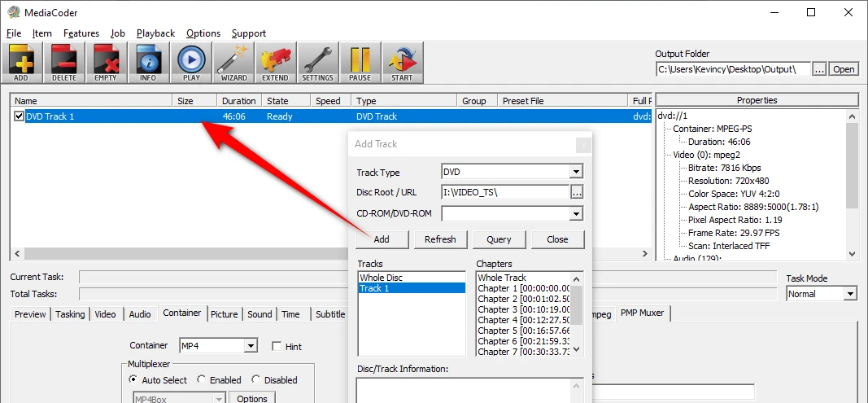Screen dimensions: 868x403
Task: Select Chapter 3 in Chapters list
Action: click(524, 309)
